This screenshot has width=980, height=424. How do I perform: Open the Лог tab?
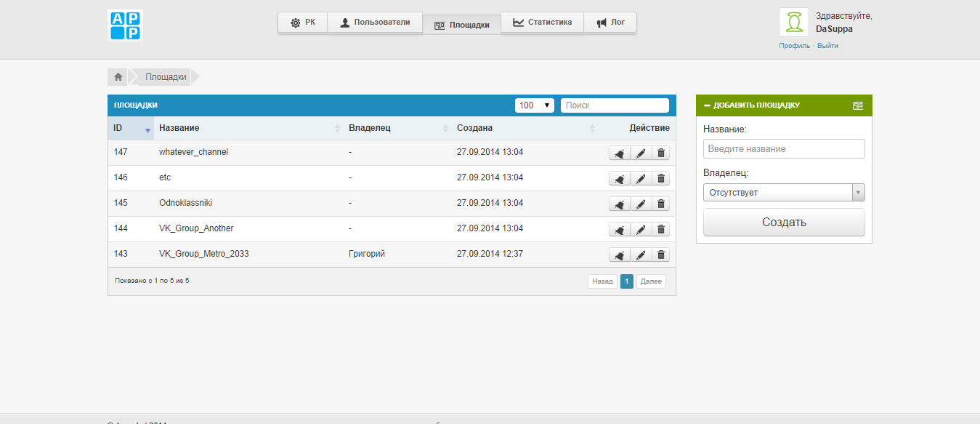point(610,23)
